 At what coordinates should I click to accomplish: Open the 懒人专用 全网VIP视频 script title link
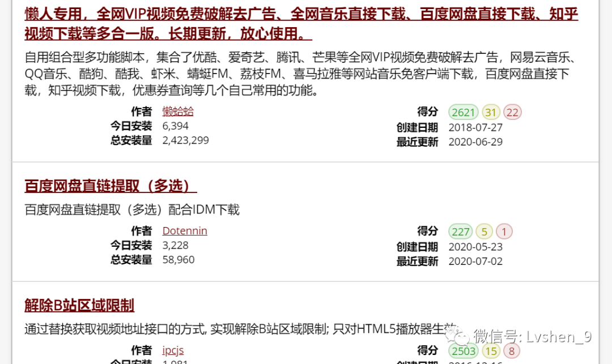click(301, 23)
